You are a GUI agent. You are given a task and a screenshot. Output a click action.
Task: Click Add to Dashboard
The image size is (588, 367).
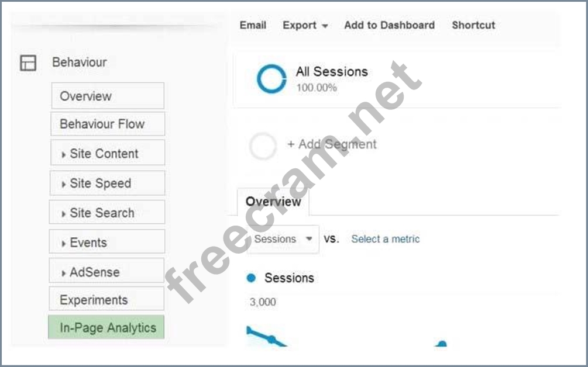click(x=390, y=25)
